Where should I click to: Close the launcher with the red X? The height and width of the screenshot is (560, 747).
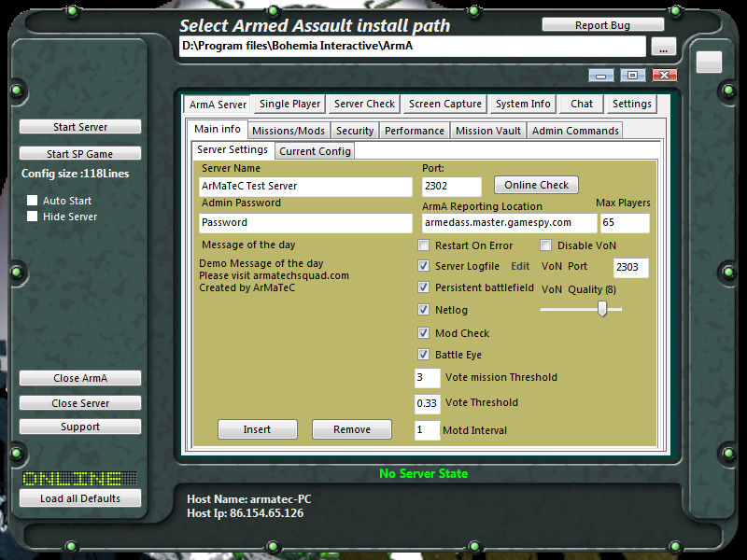[x=665, y=76]
